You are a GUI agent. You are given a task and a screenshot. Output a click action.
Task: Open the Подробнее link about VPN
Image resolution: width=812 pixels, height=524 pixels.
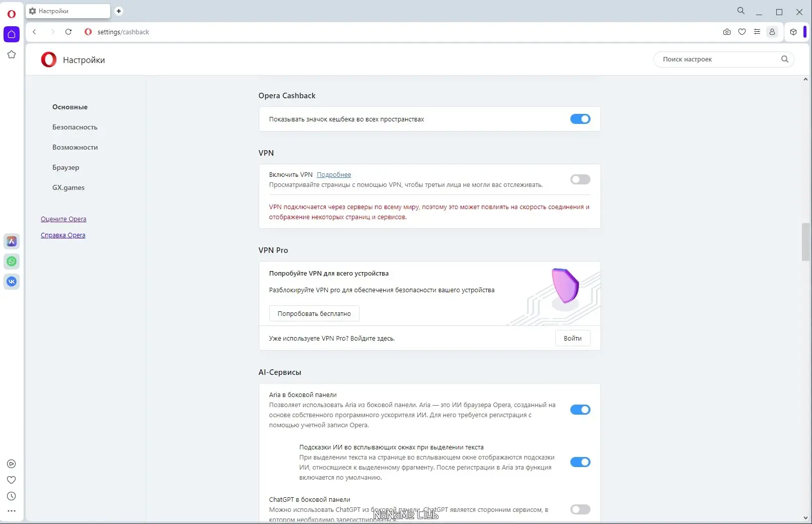(x=334, y=174)
